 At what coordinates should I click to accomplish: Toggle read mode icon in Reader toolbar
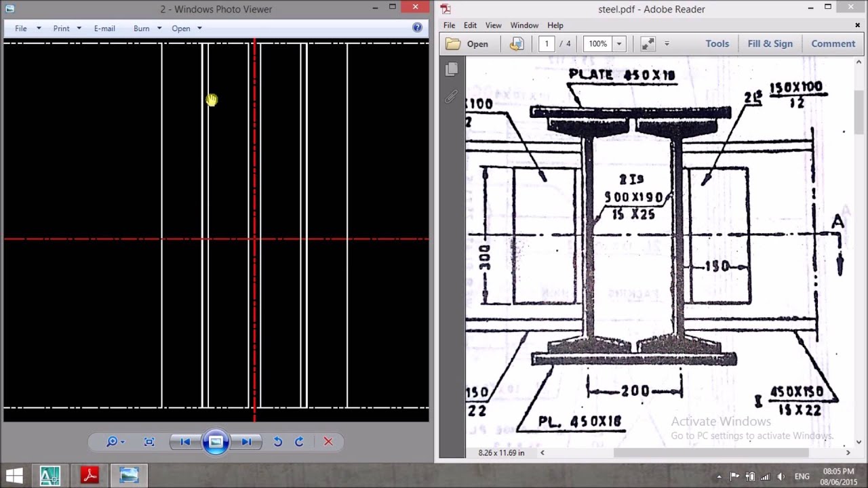648,43
